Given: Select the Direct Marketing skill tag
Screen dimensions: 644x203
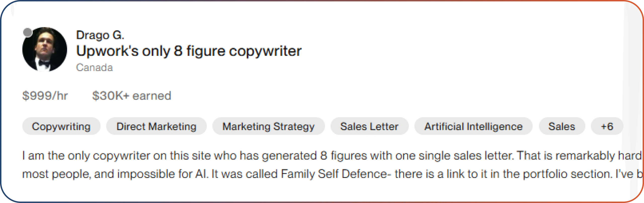Looking at the screenshot, I should pyautogui.click(x=156, y=126).
